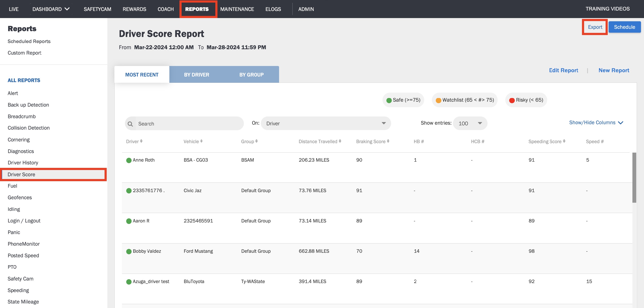Select Driver Score report
The image size is (644, 308).
[53, 175]
